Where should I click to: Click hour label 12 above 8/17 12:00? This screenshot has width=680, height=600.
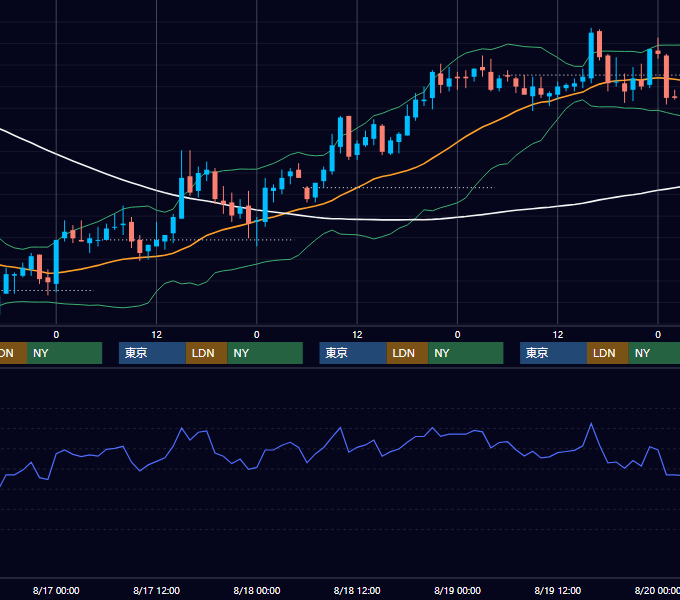tap(157, 335)
